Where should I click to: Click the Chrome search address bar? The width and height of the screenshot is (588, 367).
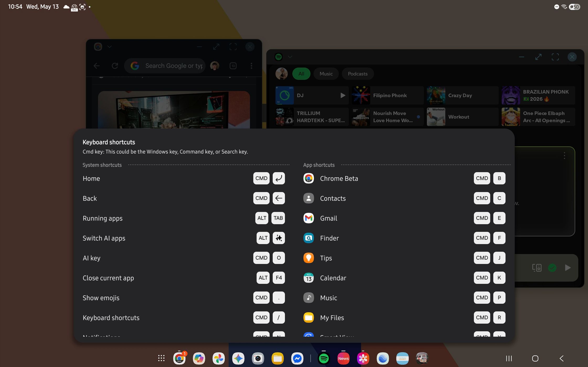[165, 66]
